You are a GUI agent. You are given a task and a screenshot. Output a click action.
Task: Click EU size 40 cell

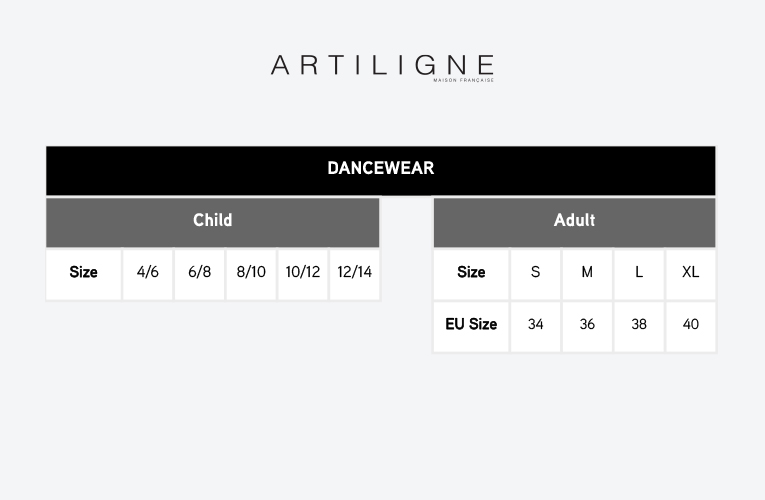coord(690,325)
